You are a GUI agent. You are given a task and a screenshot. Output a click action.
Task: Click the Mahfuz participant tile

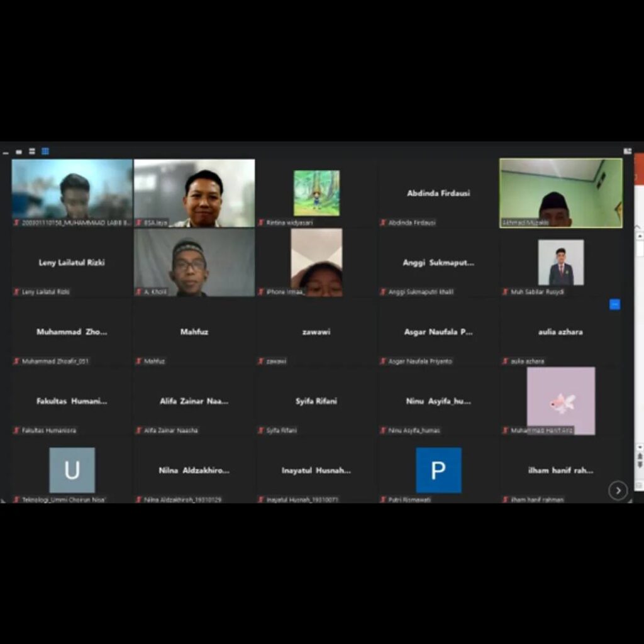tap(194, 331)
